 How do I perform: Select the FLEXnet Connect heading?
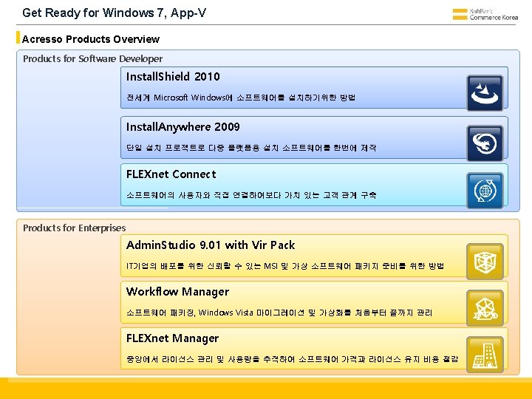click(x=171, y=174)
